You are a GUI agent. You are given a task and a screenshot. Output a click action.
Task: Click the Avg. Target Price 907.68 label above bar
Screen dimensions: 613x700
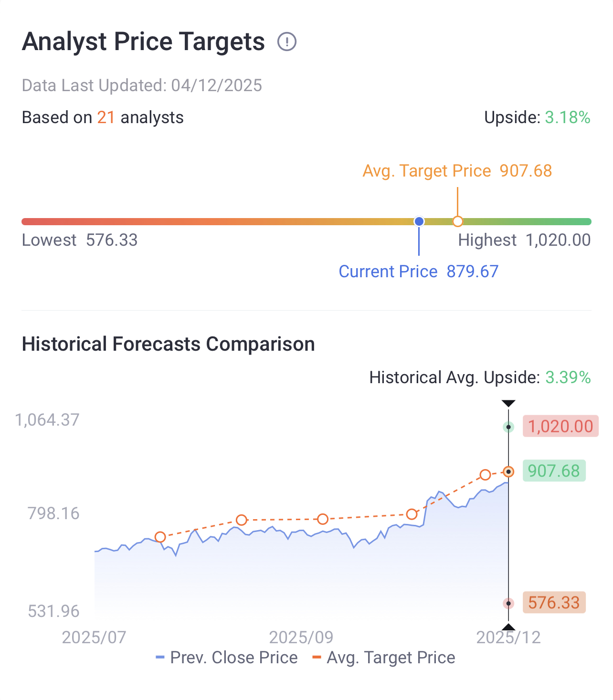(x=457, y=171)
